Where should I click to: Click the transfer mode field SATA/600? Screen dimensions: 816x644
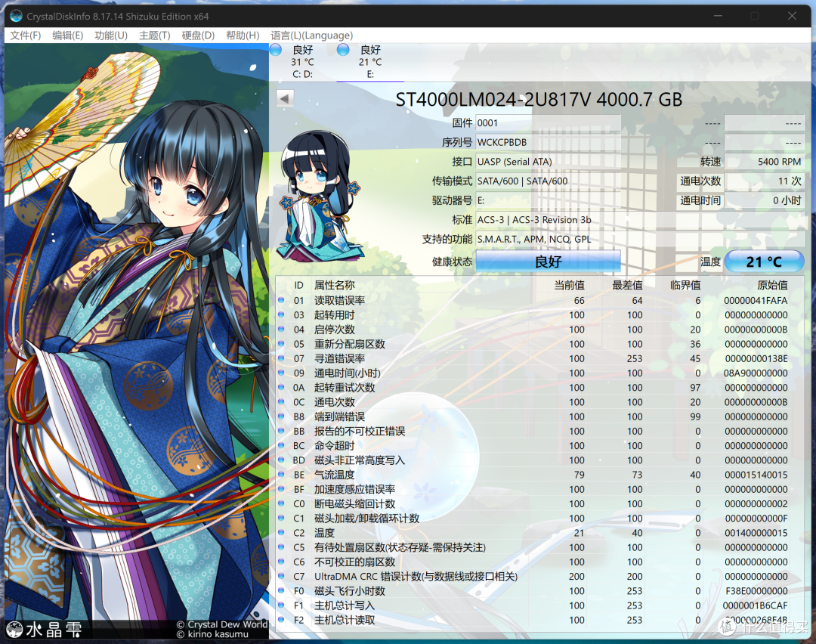(x=548, y=181)
